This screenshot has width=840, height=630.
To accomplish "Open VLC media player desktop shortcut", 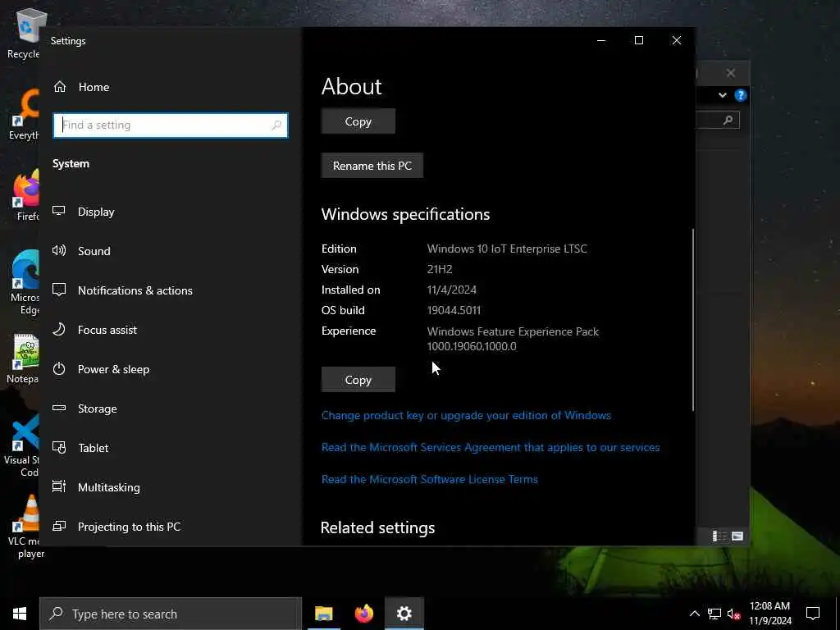I will pyautogui.click(x=24, y=527).
